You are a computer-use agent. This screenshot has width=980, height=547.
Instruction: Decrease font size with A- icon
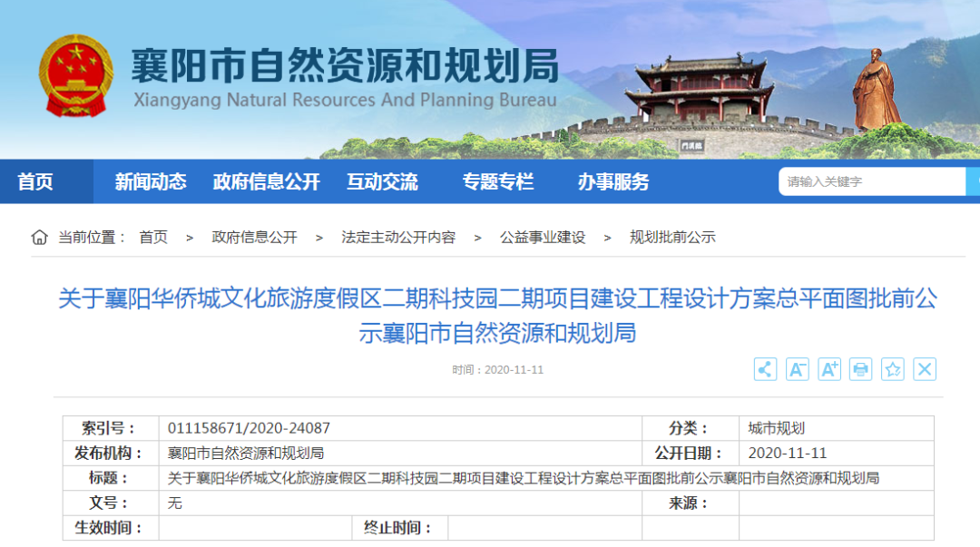coord(797,369)
